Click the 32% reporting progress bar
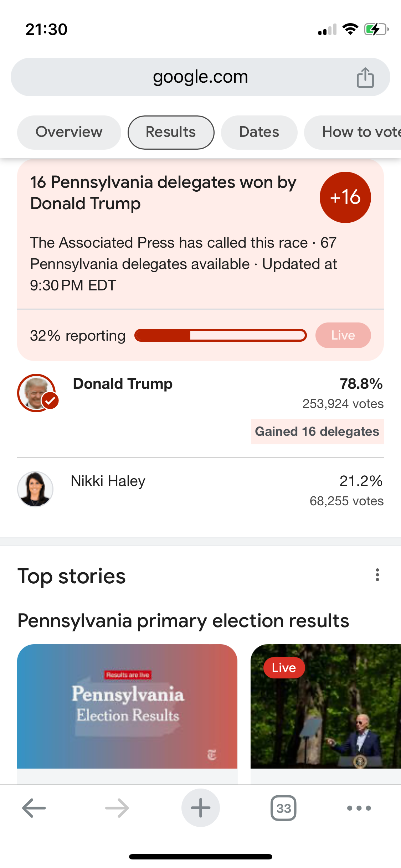 220,335
